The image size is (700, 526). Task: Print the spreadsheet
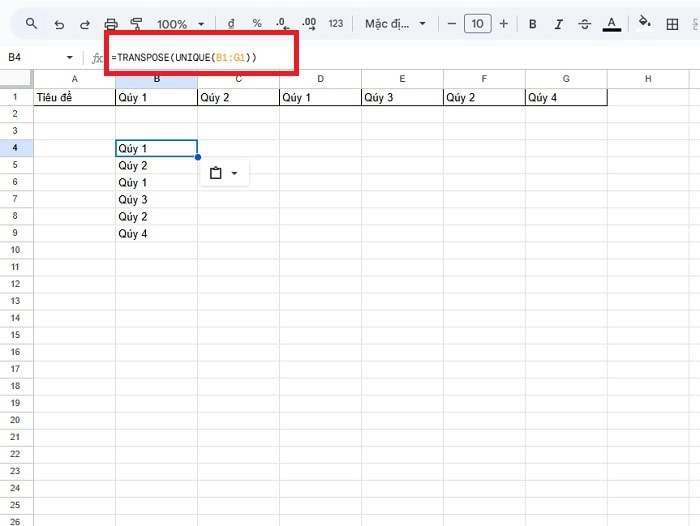111,24
